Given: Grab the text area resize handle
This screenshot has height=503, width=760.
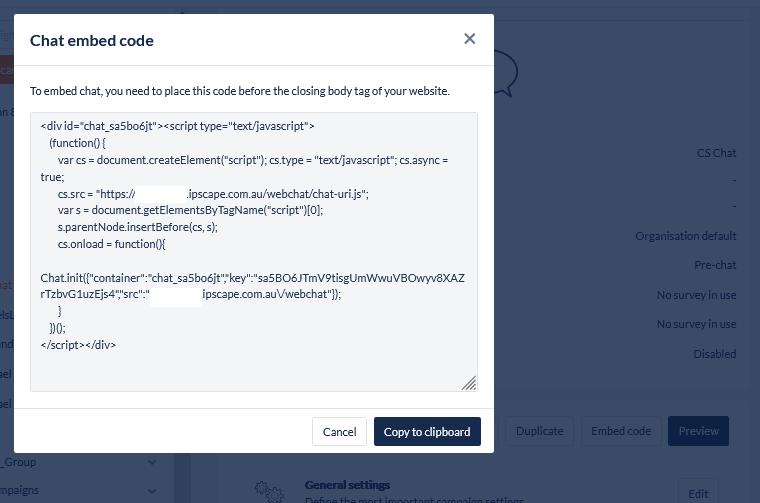Looking at the screenshot, I should (x=469, y=382).
